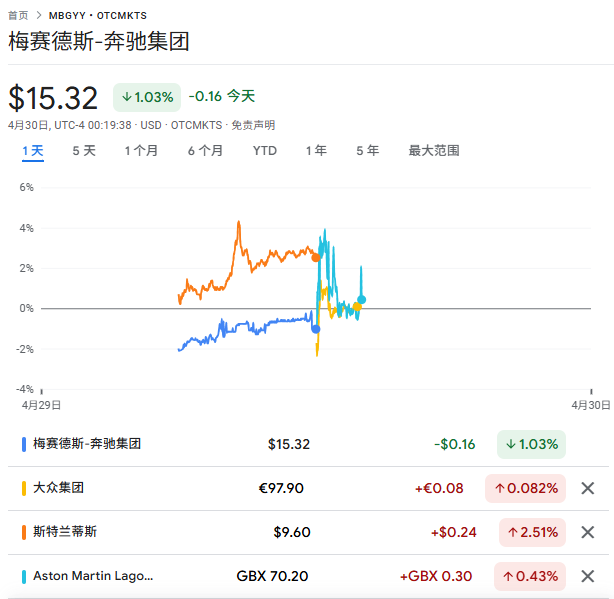The width and height of the screenshot is (614, 599).
Task: Remove Aston Martin Lago... from comparison
Action: coord(587,576)
